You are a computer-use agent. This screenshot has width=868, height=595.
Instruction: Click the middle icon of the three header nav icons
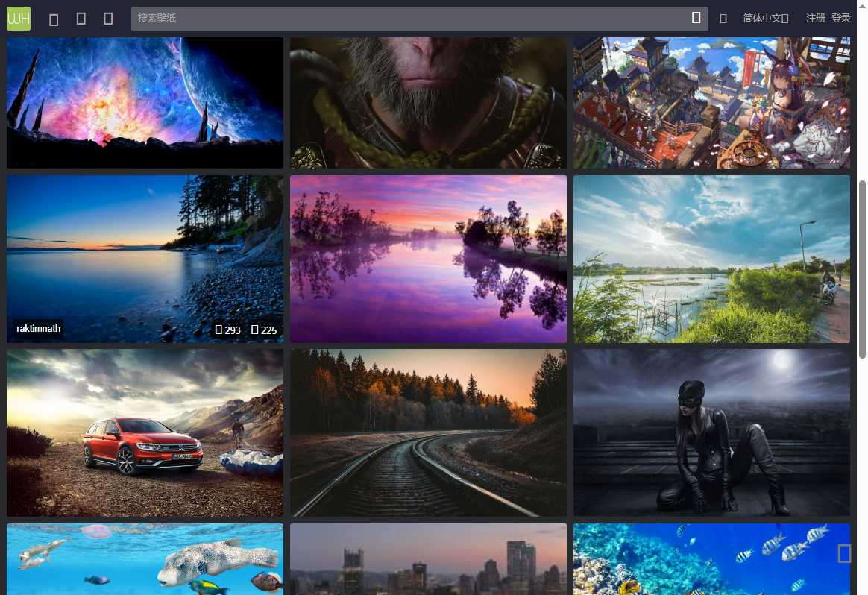click(81, 19)
